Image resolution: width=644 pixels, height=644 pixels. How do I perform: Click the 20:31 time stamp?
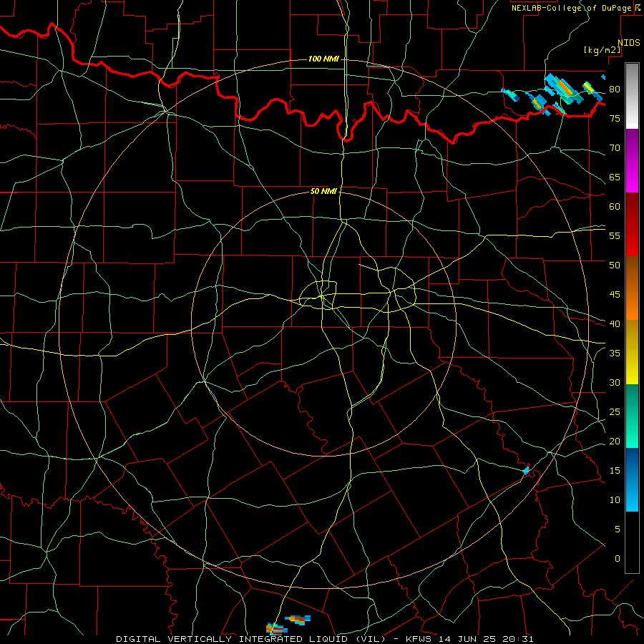pyautogui.click(x=517, y=639)
